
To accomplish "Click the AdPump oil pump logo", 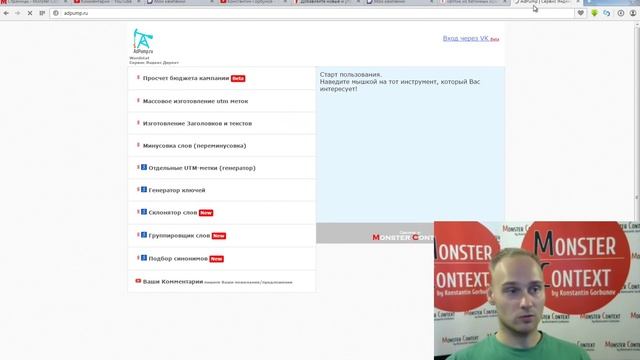I will [143, 41].
